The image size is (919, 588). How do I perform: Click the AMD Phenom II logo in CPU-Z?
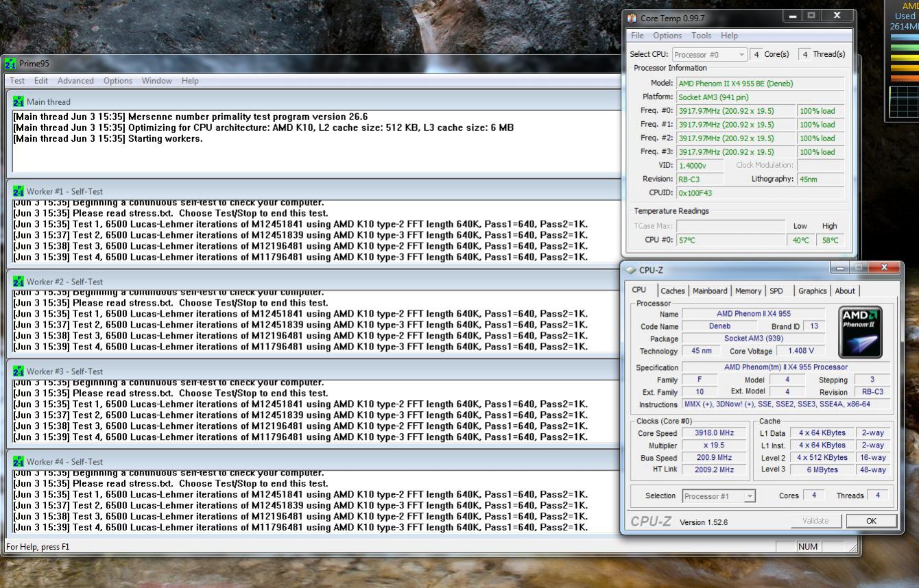click(861, 332)
